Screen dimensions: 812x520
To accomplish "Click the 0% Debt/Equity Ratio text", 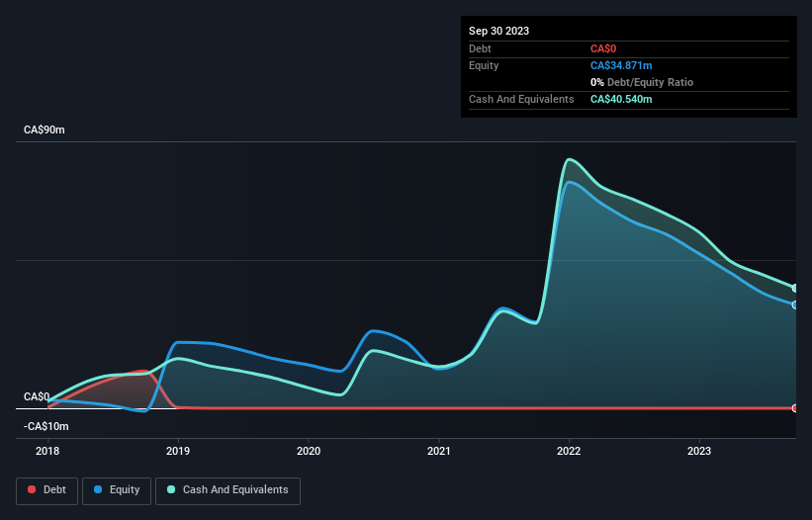I will pyautogui.click(x=642, y=82).
